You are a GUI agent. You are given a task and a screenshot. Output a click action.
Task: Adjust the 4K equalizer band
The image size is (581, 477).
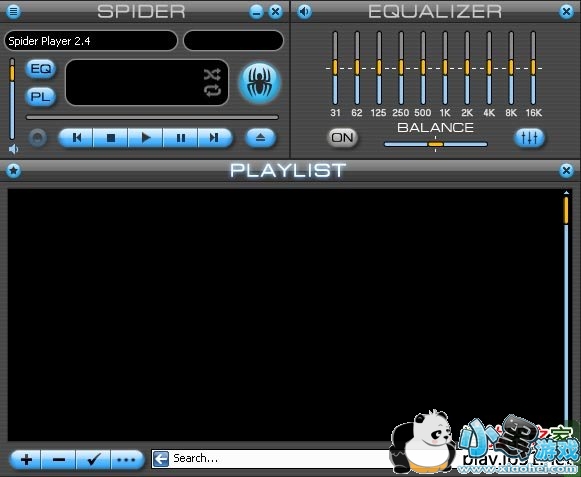pos(489,68)
